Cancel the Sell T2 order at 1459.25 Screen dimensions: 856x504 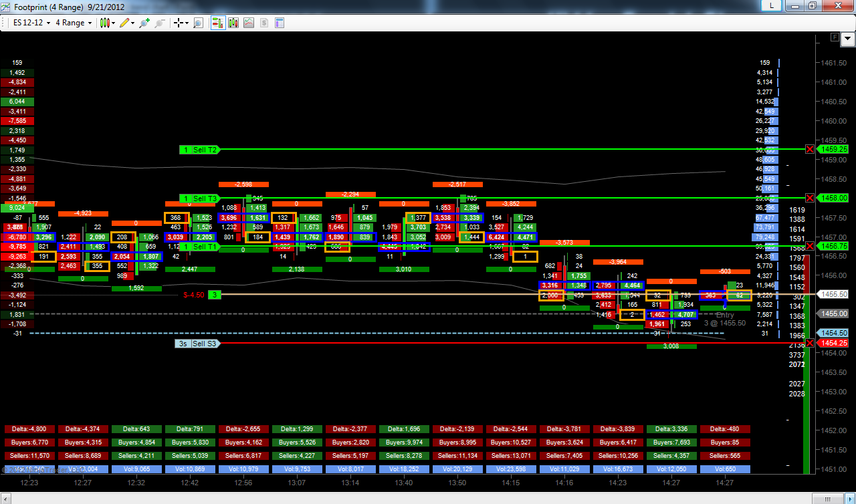tap(810, 150)
